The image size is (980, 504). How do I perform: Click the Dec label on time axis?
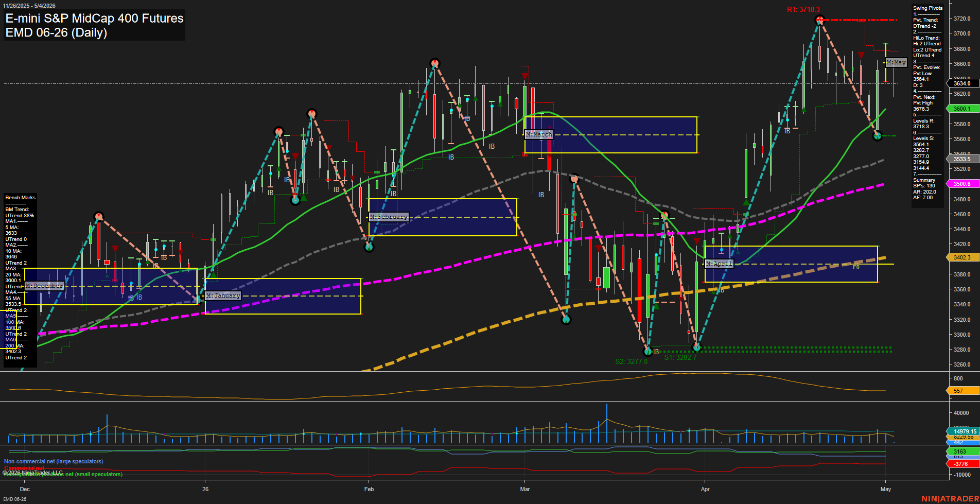point(25,489)
